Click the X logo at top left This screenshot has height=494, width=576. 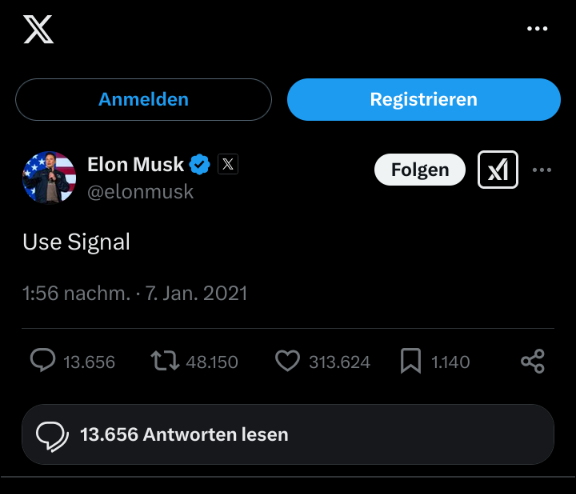point(38,29)
